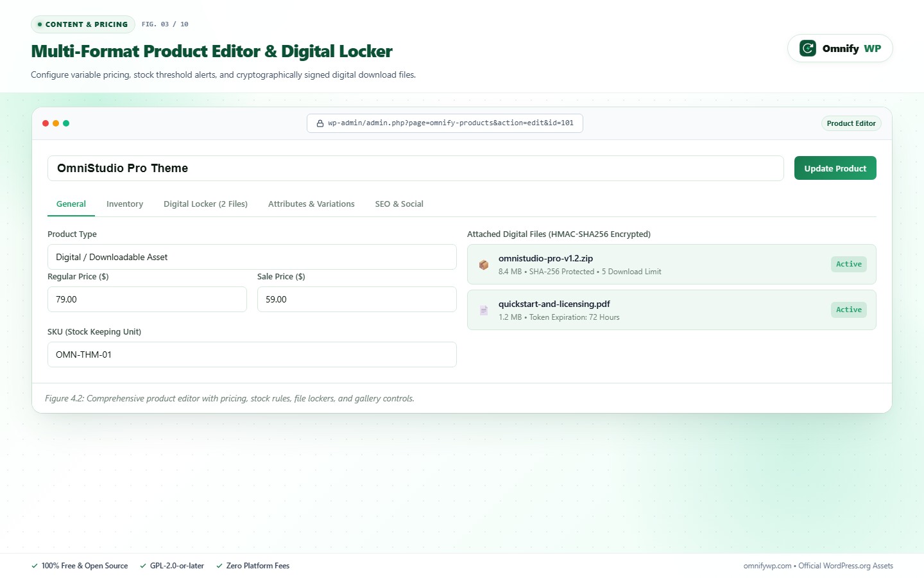Click the green window dot

coord(66,123)
